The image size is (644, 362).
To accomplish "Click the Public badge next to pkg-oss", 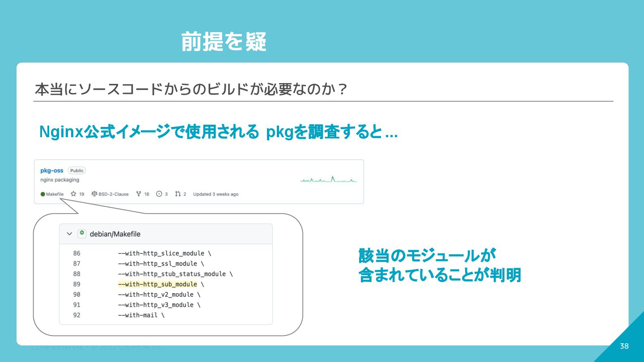I will (77, 170).
